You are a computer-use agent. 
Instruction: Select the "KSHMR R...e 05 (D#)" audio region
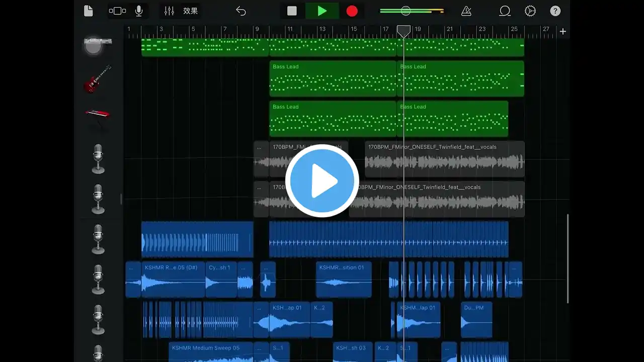[x=174, y=280]
